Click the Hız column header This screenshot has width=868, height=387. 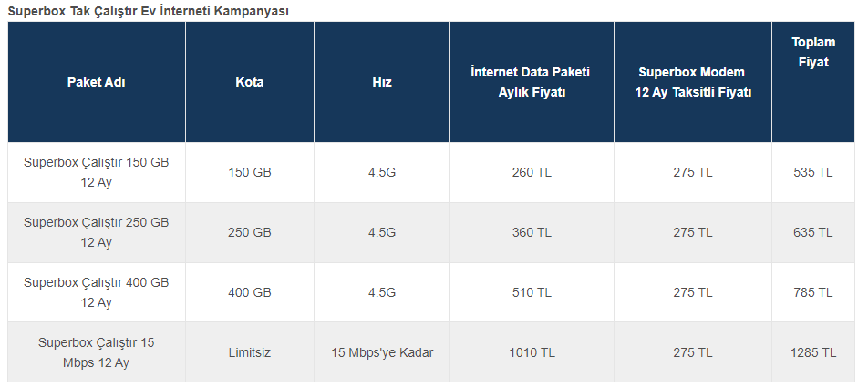click(x=382, y=82)
